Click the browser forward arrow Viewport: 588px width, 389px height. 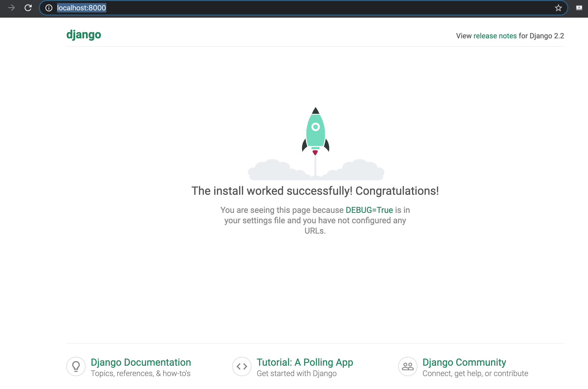point(11,8)
